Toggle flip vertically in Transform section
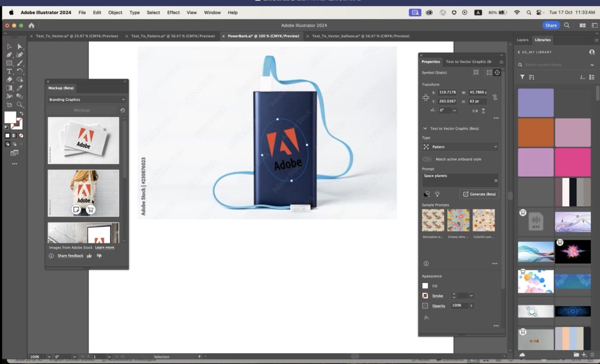Viewport: 600px width, 364px height. [484, 111]
